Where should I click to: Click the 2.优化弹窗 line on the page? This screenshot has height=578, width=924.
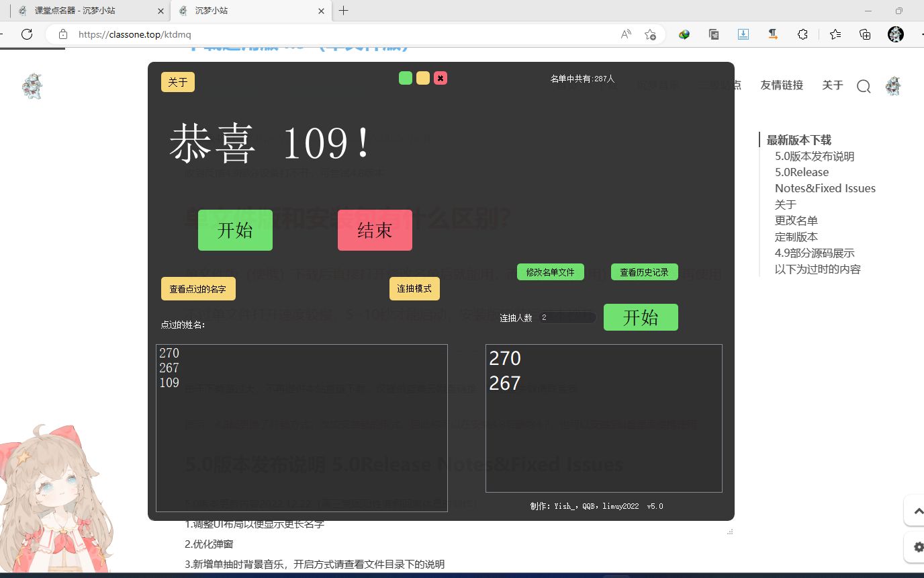tap(209, 544)
